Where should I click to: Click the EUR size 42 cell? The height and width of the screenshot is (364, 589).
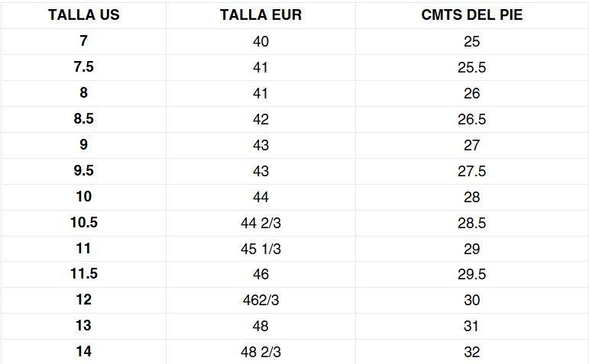point(261,119)
